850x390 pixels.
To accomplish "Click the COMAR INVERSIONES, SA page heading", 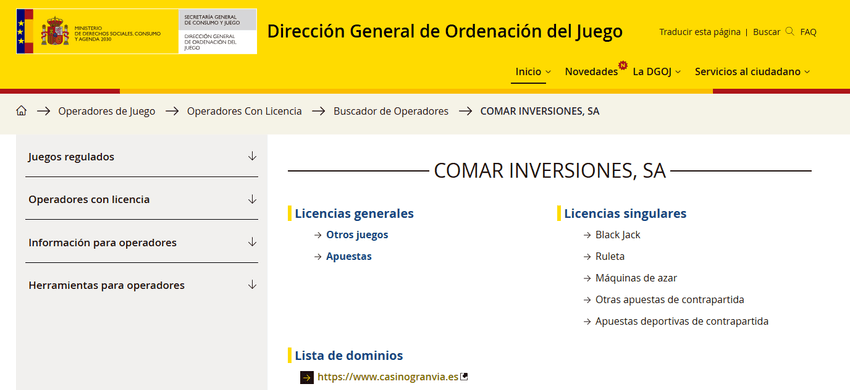I will [550, 171].
